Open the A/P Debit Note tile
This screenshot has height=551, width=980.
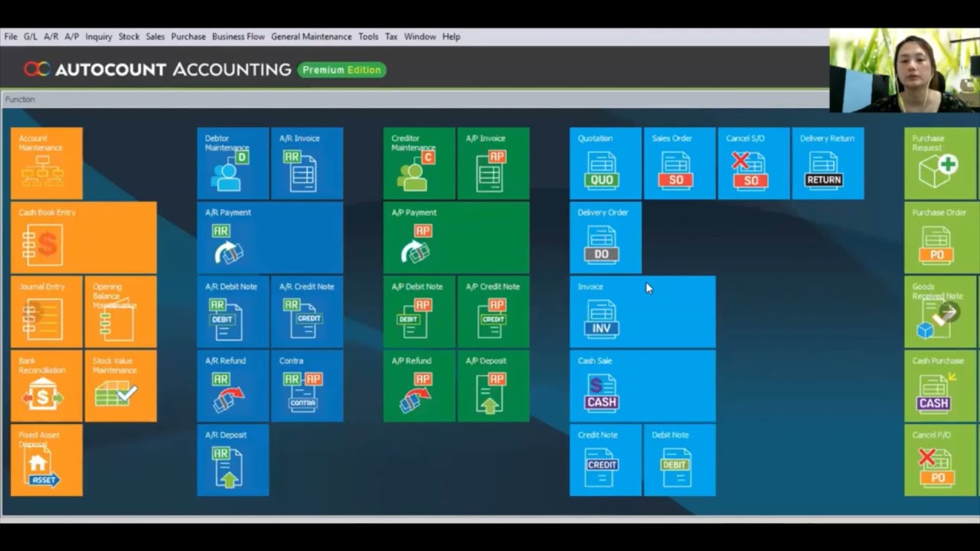(x=420, y=311)
